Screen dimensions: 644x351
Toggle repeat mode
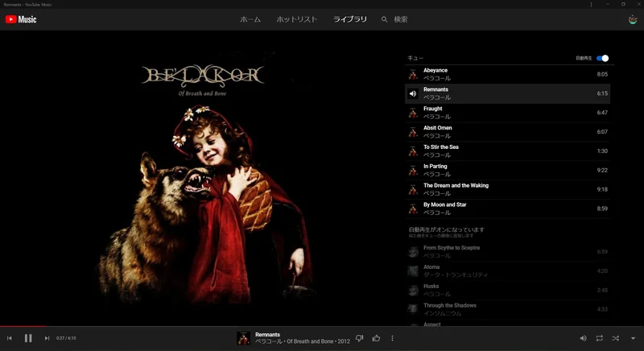click(600, 338)
